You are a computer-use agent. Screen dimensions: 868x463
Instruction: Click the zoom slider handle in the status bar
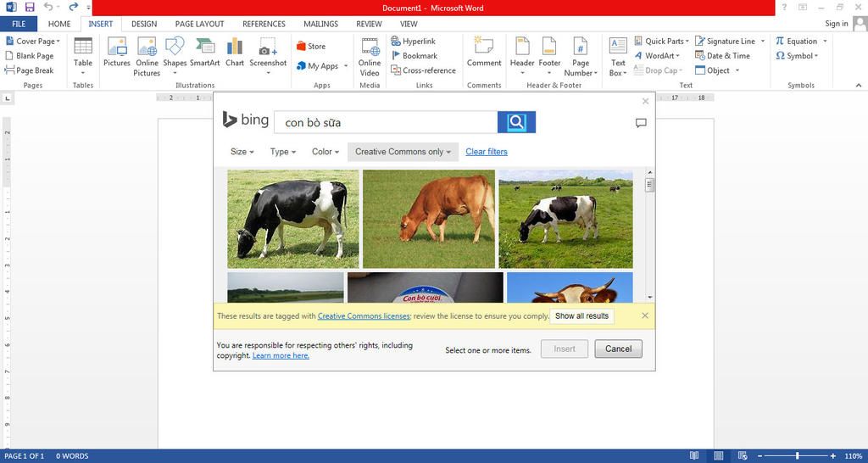pos(797,456)
